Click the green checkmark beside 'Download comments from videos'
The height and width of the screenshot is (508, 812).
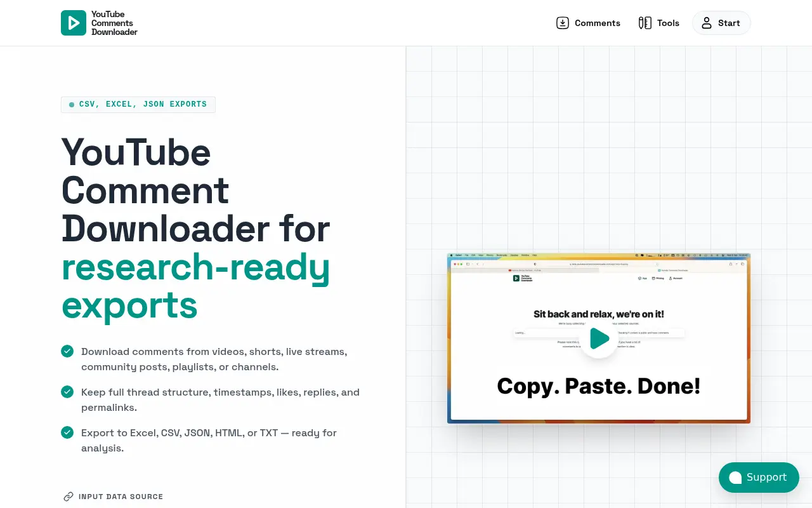coord(67,351)
